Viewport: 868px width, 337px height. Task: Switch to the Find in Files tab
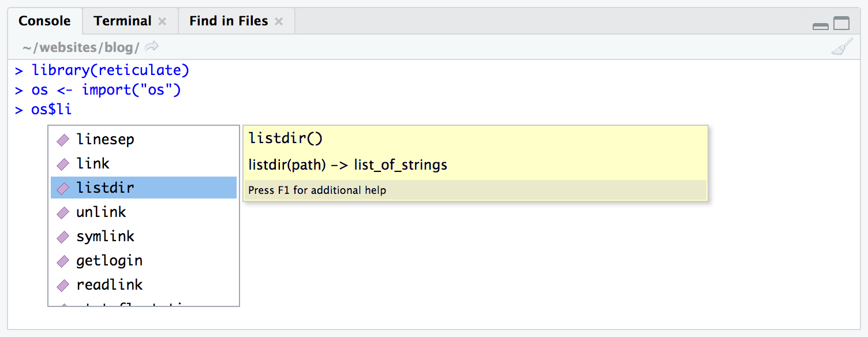(x=227, y=20)
